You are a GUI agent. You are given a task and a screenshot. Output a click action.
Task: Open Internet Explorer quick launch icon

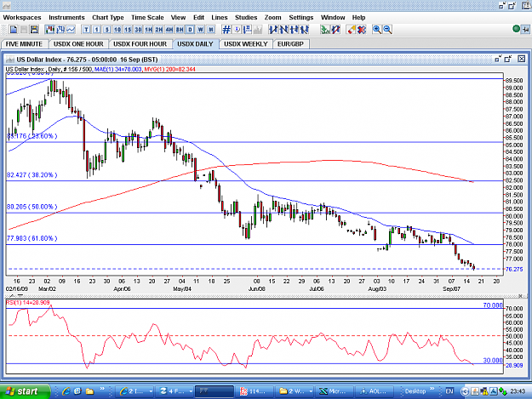[66, 391]
